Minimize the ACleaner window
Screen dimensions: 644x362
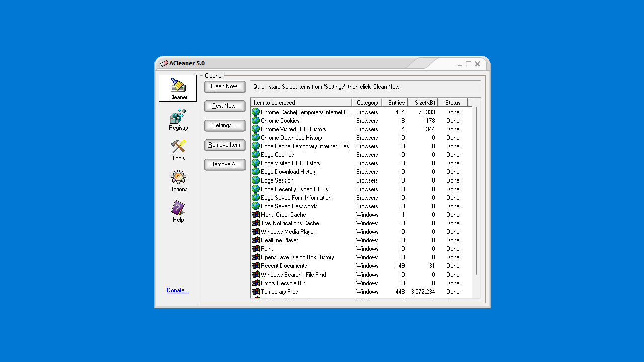pyautogui.click(x=460, y=64)
